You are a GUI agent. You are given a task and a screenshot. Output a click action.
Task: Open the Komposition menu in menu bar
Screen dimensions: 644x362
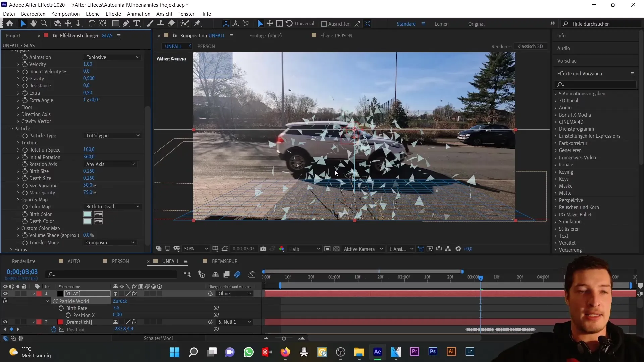coord(65,14)
